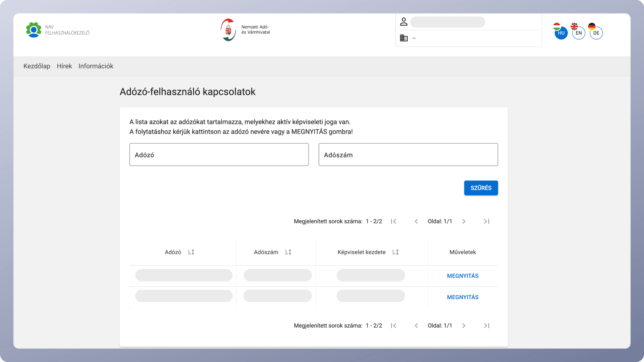Switch language to Hungarian (HU)
The image size is (644, 362).
click(561, 33)
